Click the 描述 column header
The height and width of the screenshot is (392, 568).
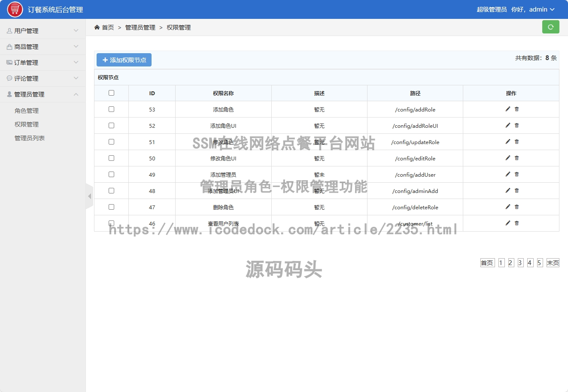click(x=319, y=93)
